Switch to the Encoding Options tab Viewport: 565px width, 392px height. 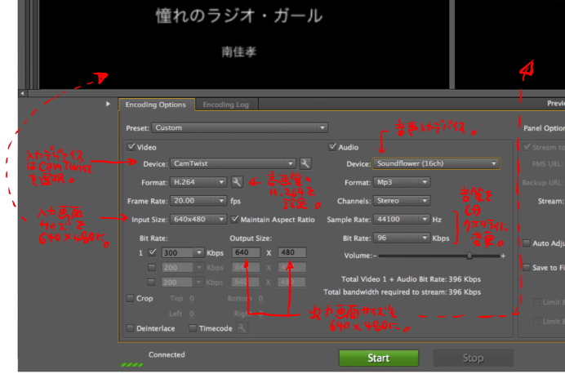[x=156, y=105]
